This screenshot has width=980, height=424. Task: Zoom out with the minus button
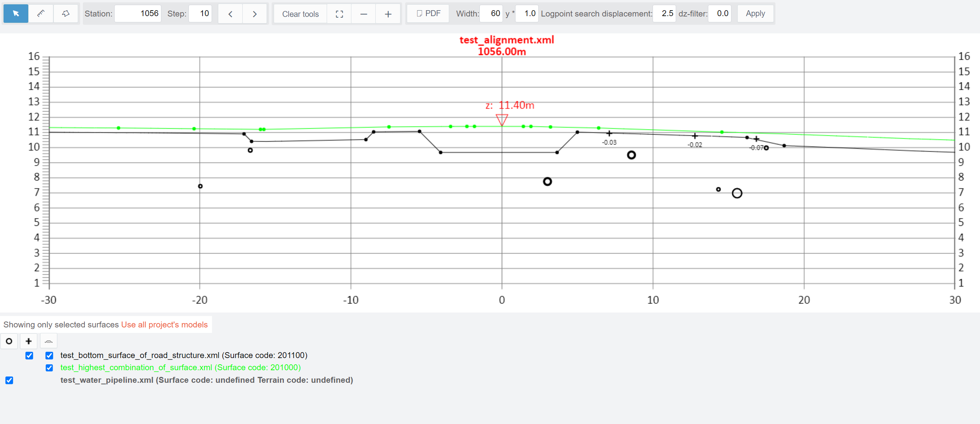[364, 14]
